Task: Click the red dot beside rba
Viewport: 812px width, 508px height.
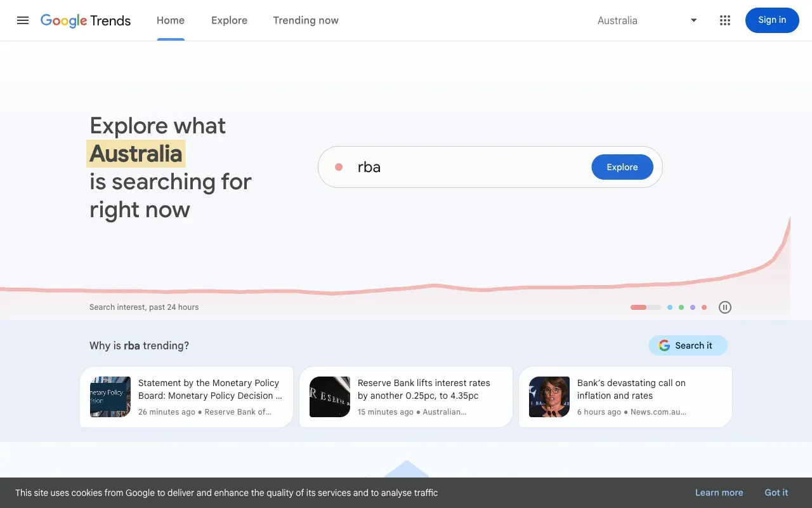Action: [339, 167]
